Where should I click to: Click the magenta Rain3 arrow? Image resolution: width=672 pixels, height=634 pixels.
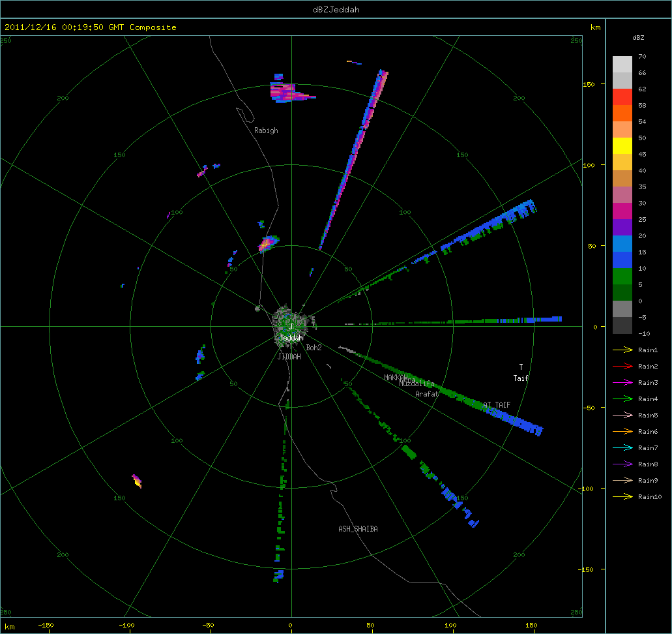point(622,383)
